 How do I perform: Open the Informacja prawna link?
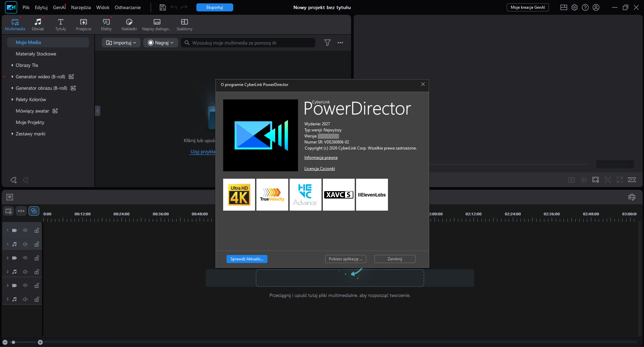321,158
